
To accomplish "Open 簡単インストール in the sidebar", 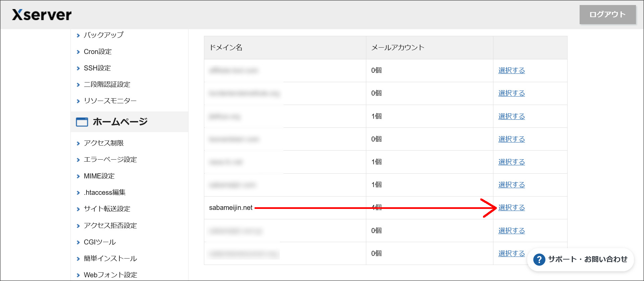I will click(110, 259).
